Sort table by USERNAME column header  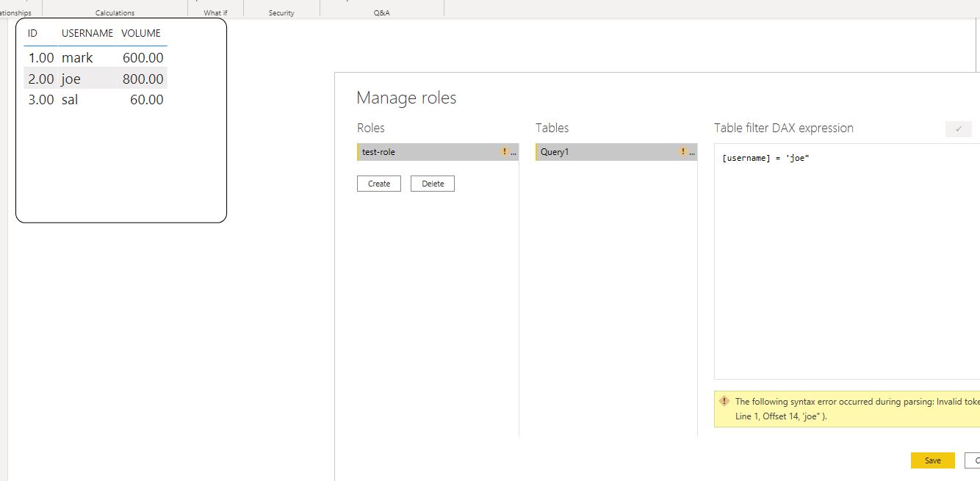click(x=87, y=33)
